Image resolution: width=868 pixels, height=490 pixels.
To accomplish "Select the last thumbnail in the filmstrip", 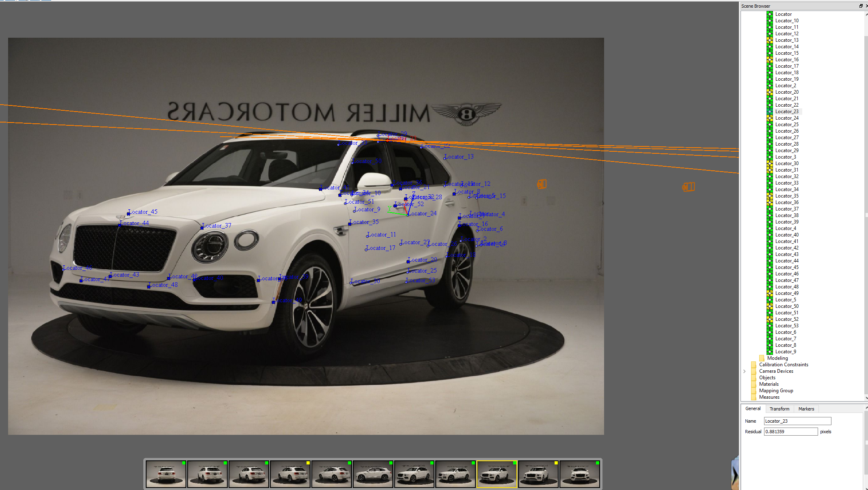I will tap(579, 474).
